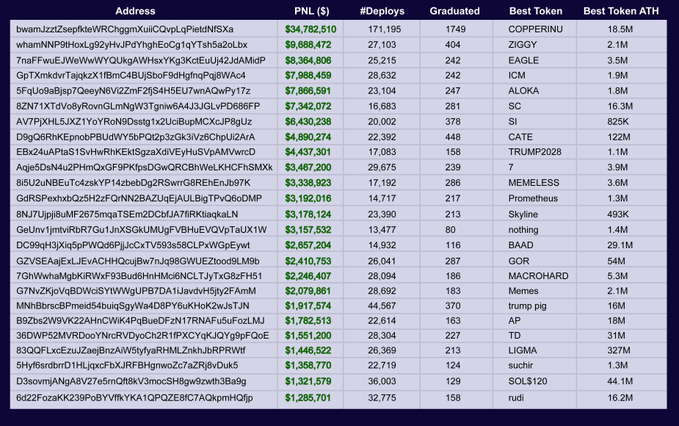Click the Graduated column header
The width and height of the screenshot is (679, 426).
[x=455, y=11]
